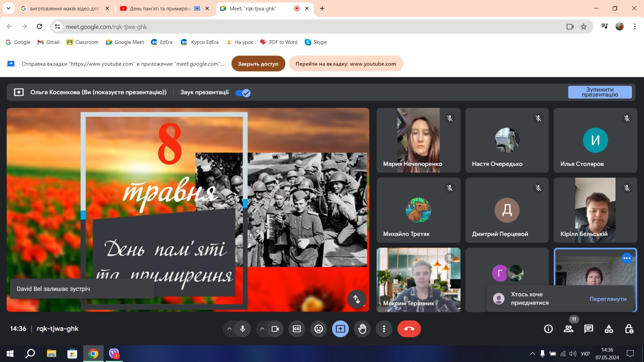644x362 pixels.
Task: Turn off the camera button
Action: click(275, 329)
